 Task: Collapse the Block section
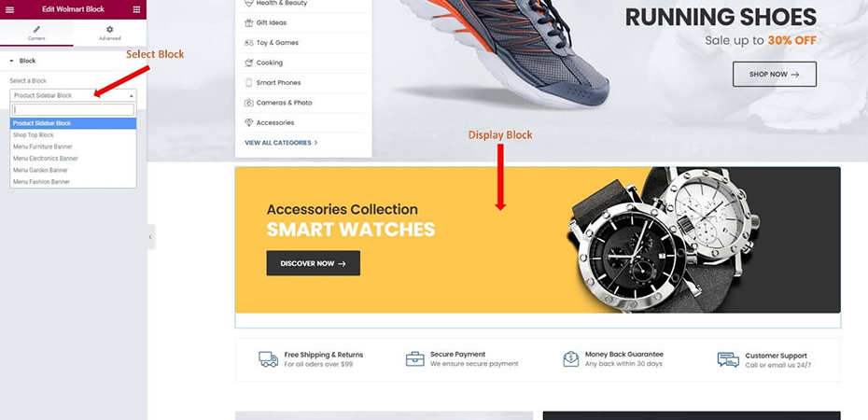click(x=11, y=61)
